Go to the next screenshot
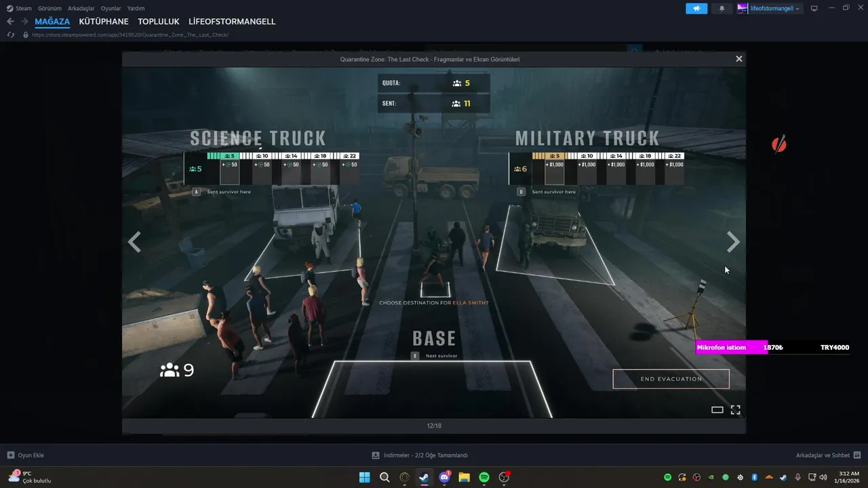The height and width of the screenshot is (488, 868). click(733, 242)
